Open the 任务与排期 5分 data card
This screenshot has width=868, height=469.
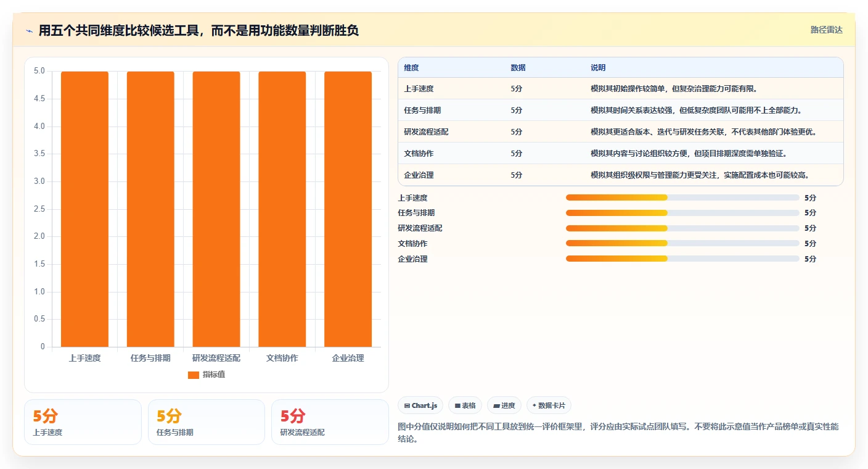(207, 422)
